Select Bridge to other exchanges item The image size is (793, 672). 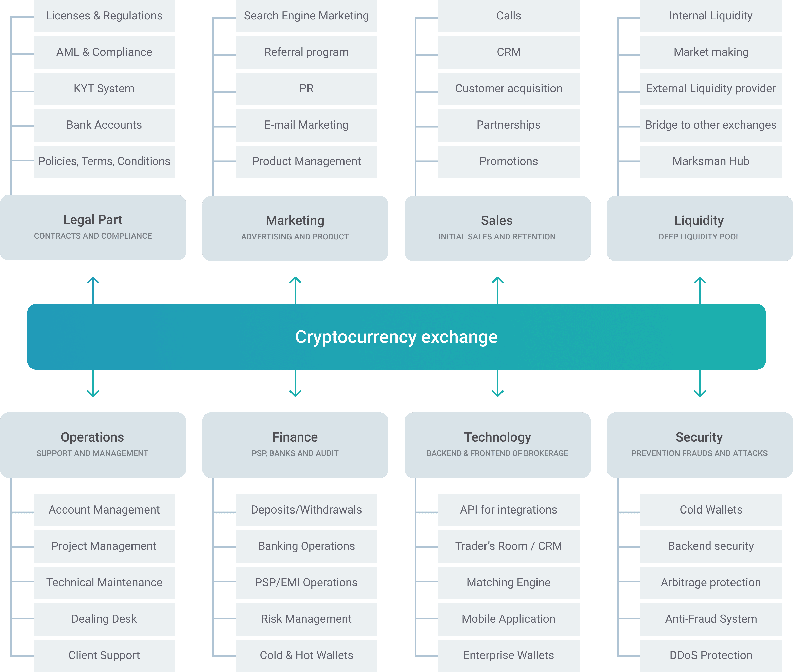click(x=711, y=125)
